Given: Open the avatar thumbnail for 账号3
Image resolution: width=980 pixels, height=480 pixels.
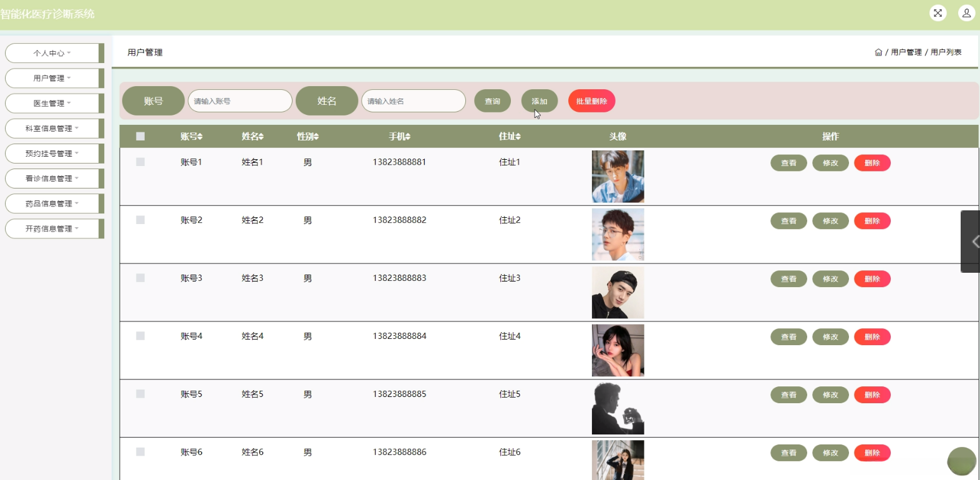Looking at the screenshot, I should [x=618, y=293].
